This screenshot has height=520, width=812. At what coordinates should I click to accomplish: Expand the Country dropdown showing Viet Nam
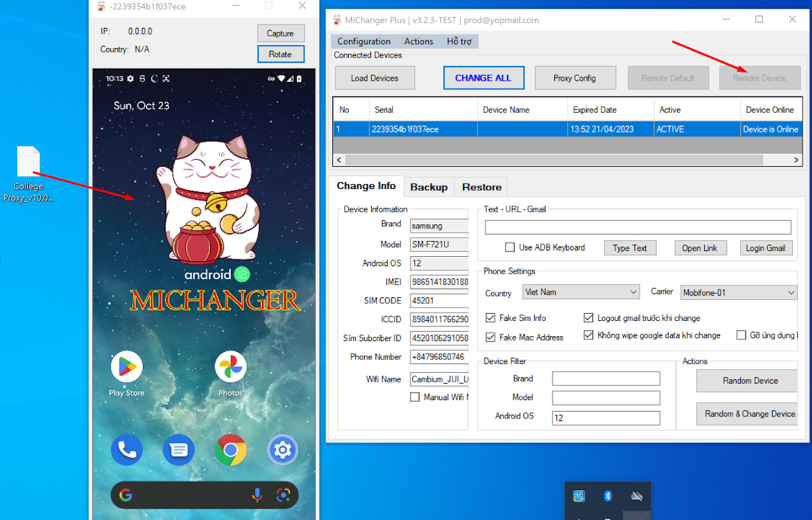pos(581,292)
